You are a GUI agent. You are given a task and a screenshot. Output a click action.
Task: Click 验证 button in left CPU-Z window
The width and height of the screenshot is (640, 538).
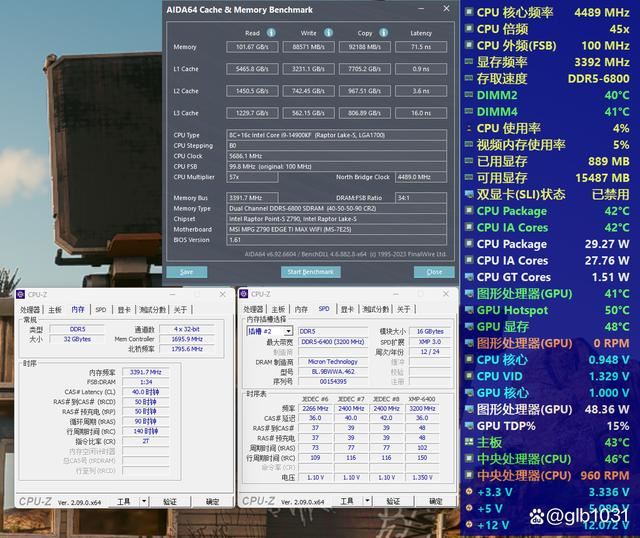(x=170, y=501)
